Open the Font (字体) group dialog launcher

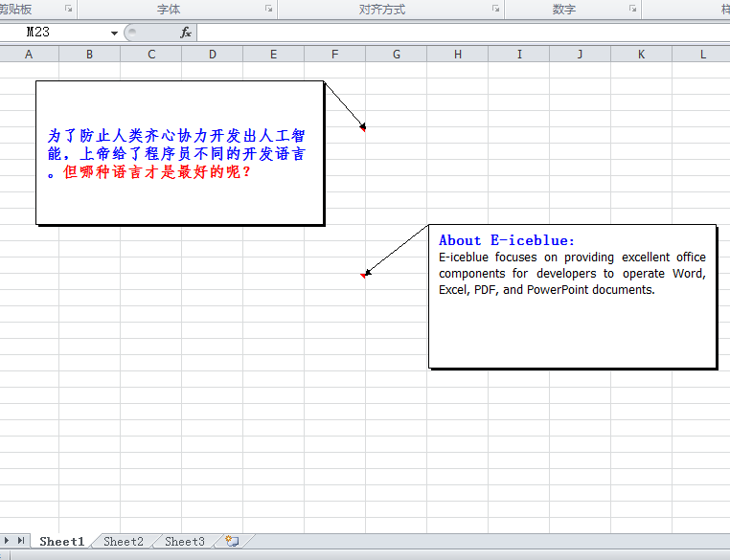pos(268,9)
